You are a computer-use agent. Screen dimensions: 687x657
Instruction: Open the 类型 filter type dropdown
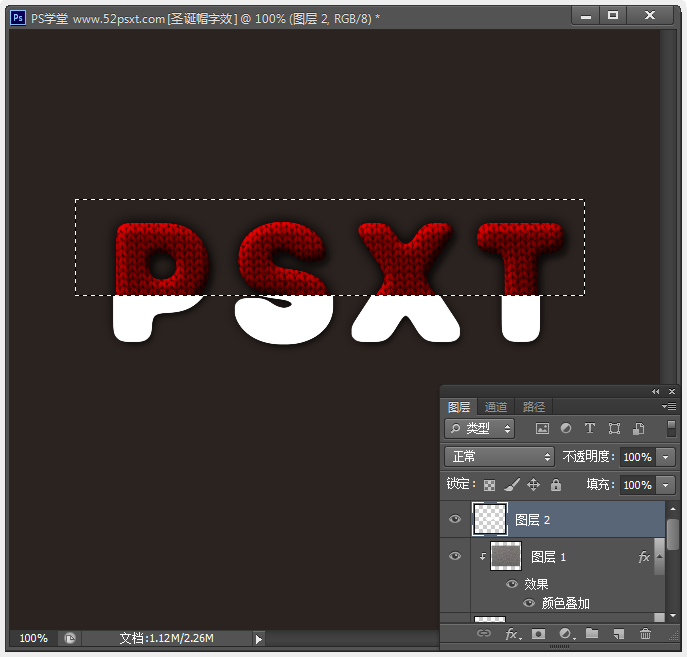click(x=479, y=428)
